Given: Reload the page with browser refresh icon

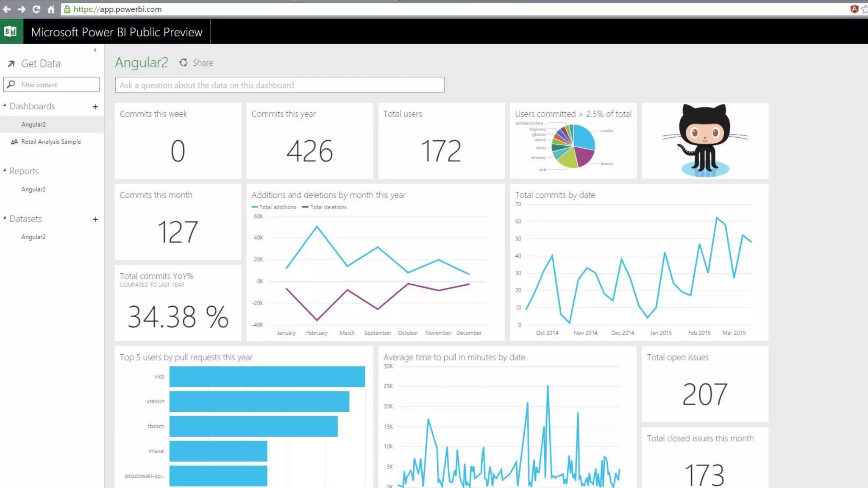Looking at the screenshot, I should click(36, 9).
